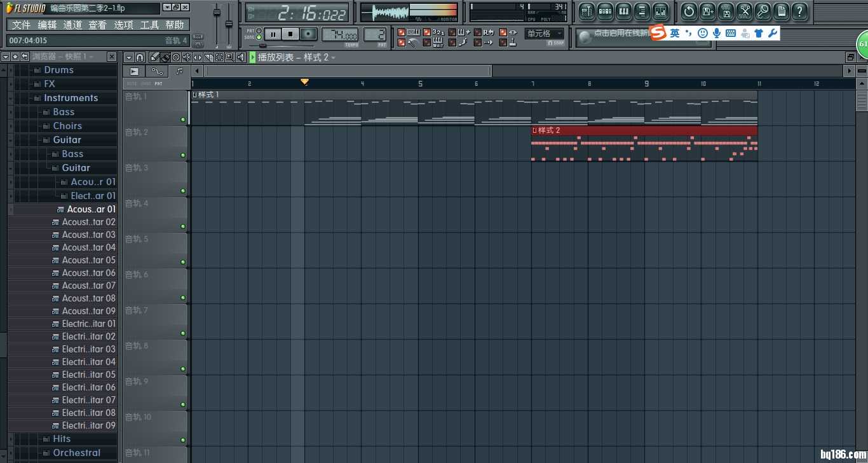Stop playback with the stop button
The width and height of the screenshot is (868, 463).
click(x=290, y=34)
